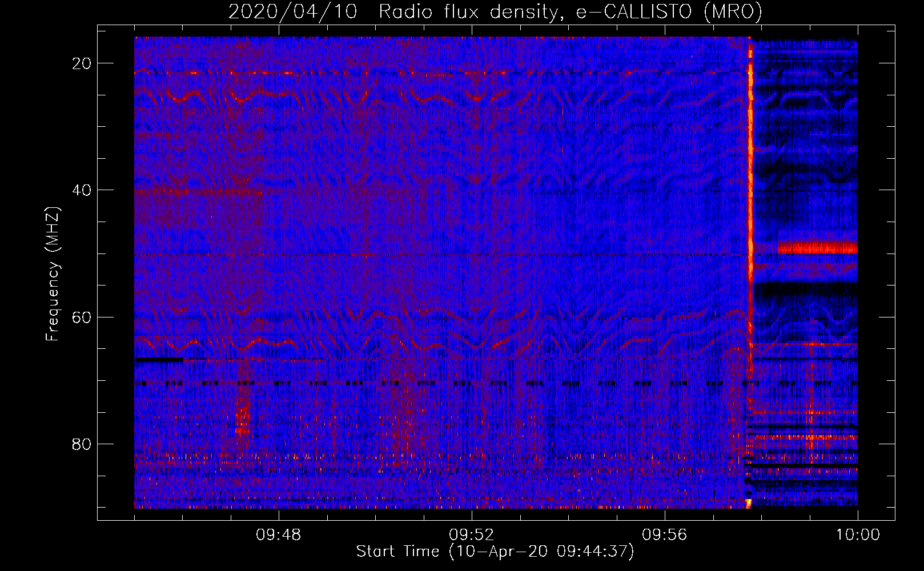The width and height of the screenshot is (924, 571).
Task: Click the 09:52 time tick label
Action: tap(472, 535)
